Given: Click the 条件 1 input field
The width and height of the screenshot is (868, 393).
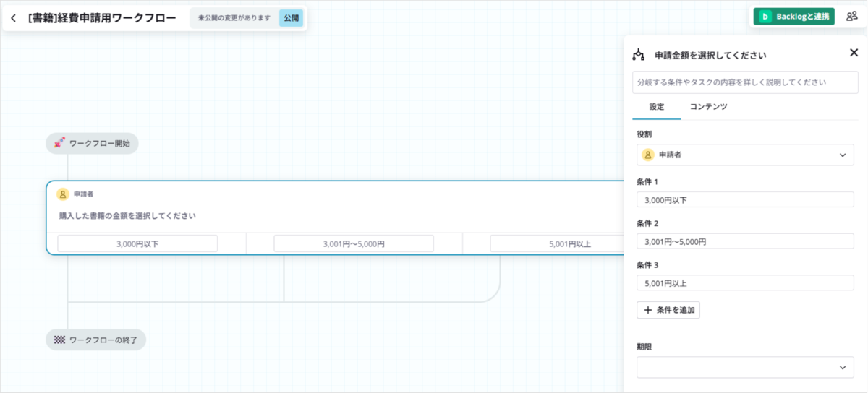Looking at the screenshot, I should click(745, 199).
